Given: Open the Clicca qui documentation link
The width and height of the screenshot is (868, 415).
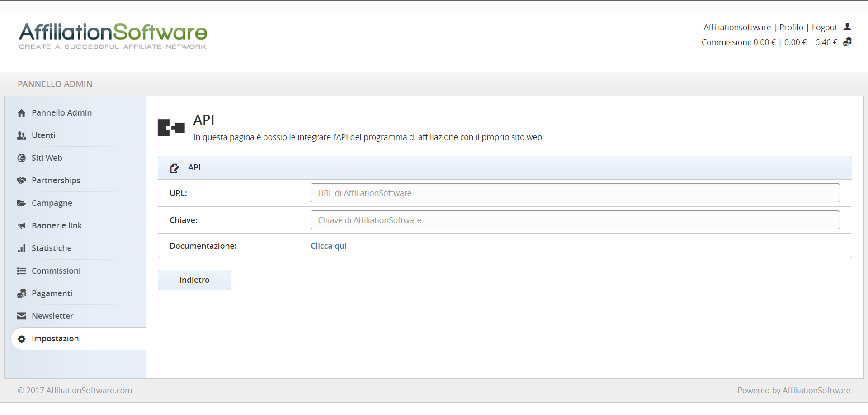Looking at the screenshot, I should 329,246.
